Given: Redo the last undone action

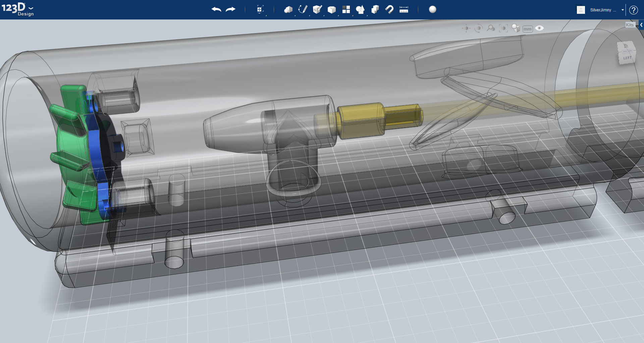Looking at the screenshot, I should (230, 9).
